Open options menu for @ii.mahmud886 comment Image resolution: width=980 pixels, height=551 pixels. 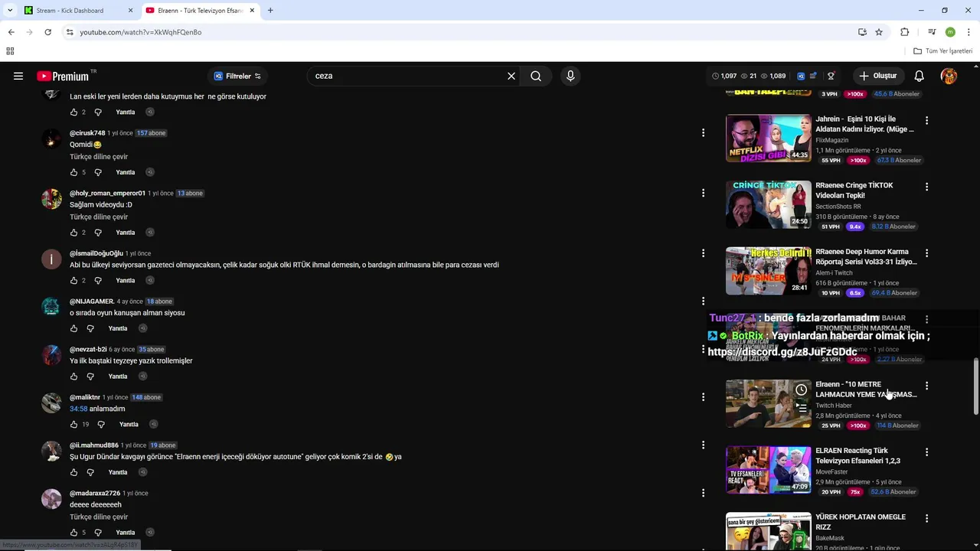click(x=703, y=445)
